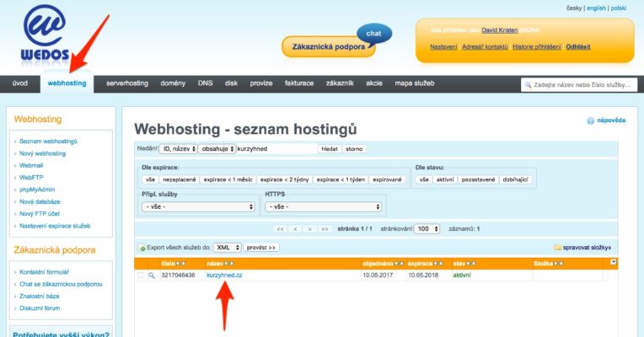The image size is (644, 337).
Task: Go to previous page < button
Action: pos(295,229)
